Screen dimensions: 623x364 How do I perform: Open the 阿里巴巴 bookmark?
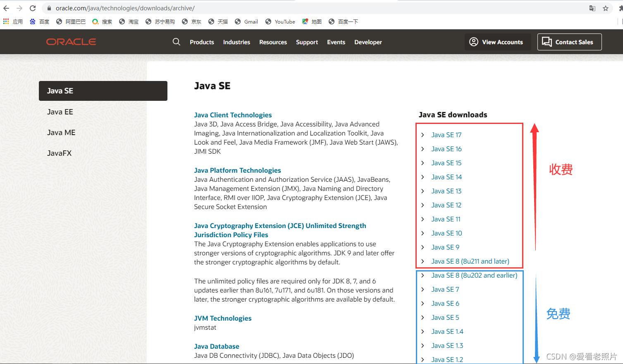[71, 21]
